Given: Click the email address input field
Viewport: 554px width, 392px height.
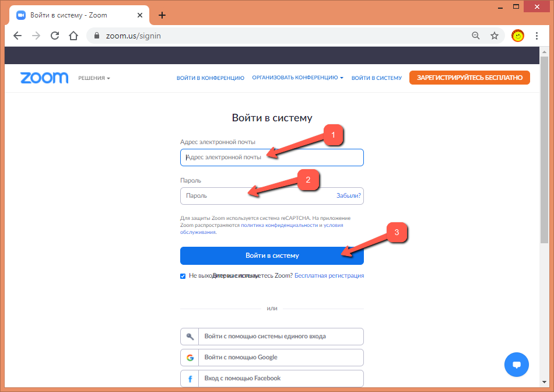Looking at the screenshot, I should 272,157.
